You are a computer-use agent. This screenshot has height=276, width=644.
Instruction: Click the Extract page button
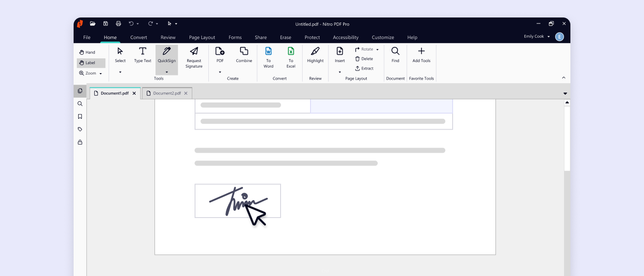[x=364, y=68]
